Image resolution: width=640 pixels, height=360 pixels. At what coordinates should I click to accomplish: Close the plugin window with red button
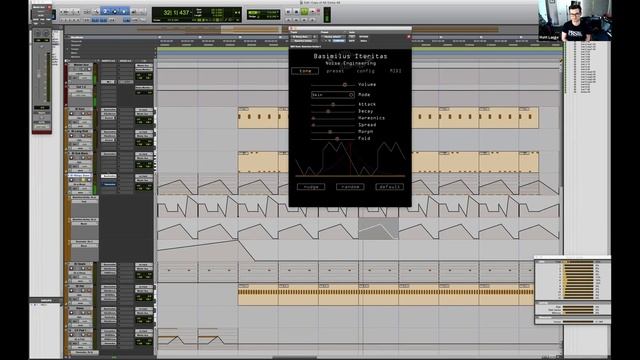pos(409,37)
